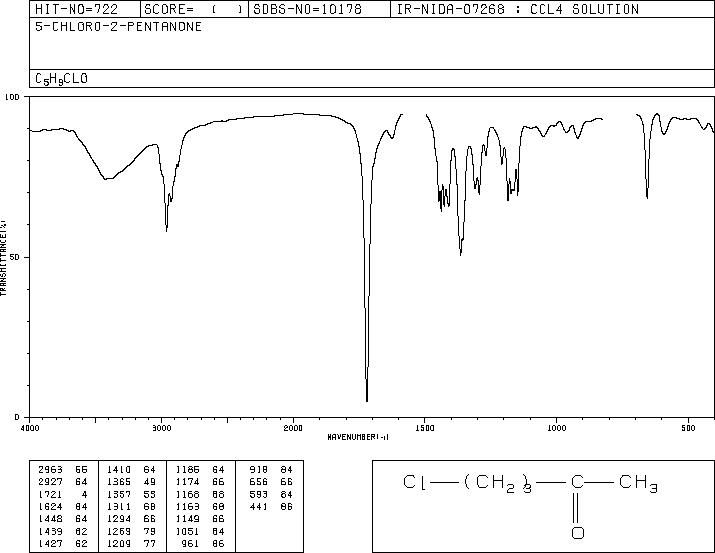Click the broad absorption minimum near 3400

[x=106, y=179]
